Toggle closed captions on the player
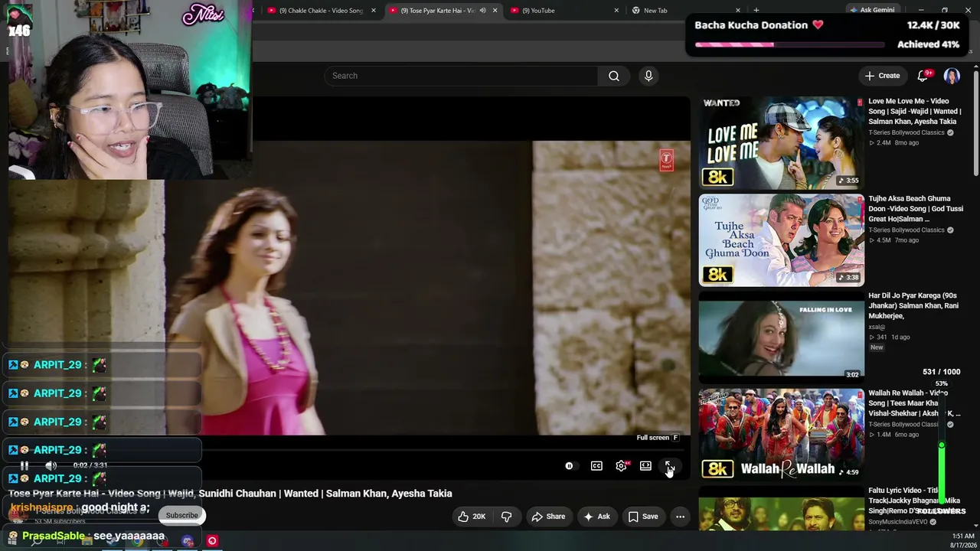 (x=596, y=466)
